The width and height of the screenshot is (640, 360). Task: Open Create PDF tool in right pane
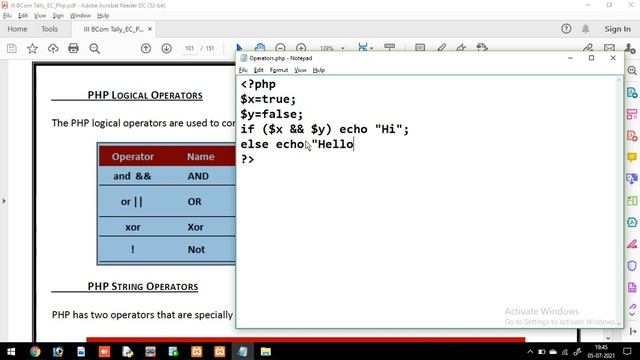(x=632, y=136)
